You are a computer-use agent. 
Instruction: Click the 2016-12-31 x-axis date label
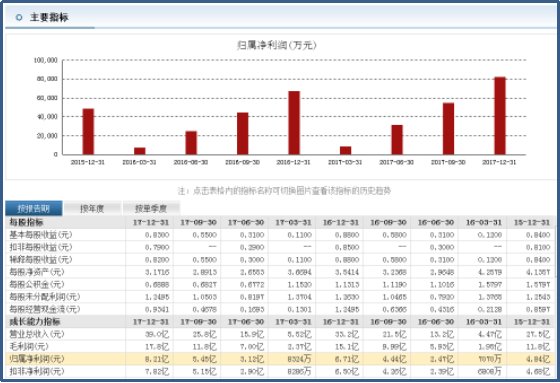(x=294, y=162)
